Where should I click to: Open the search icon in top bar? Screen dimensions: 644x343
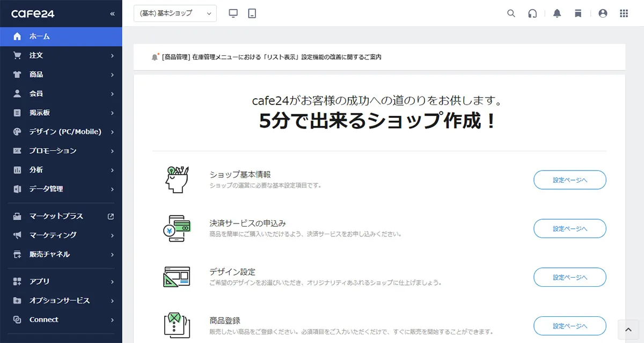pos(511,13)
